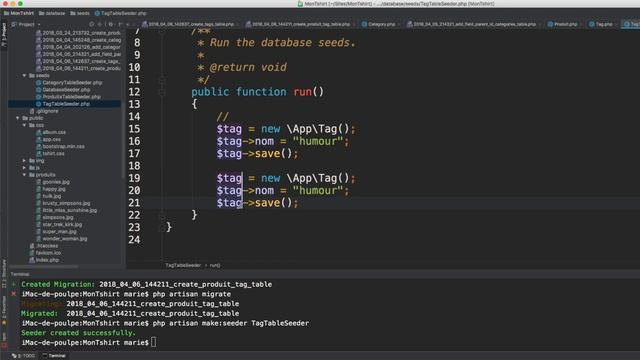Click the fold marker beside line 12

162,92
